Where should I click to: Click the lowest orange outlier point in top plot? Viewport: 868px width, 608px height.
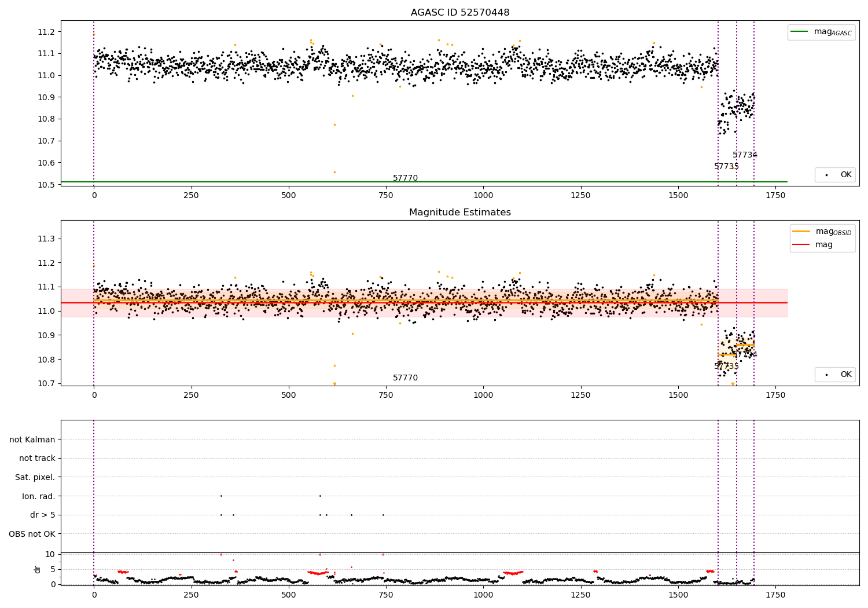pos(334,172)
